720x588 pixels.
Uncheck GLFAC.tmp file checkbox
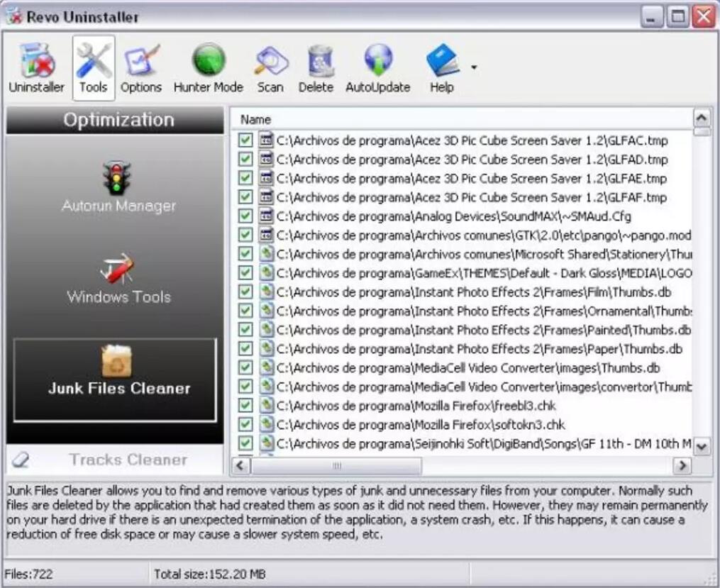(x=245, y=140)
